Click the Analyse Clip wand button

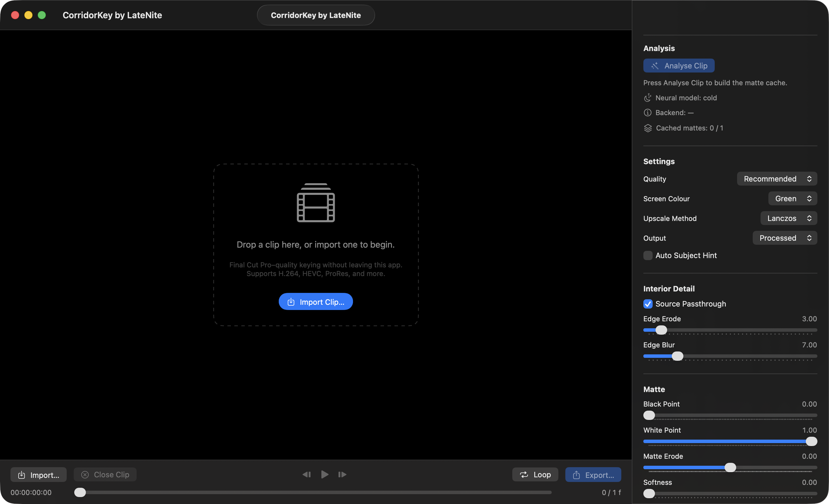679,66
